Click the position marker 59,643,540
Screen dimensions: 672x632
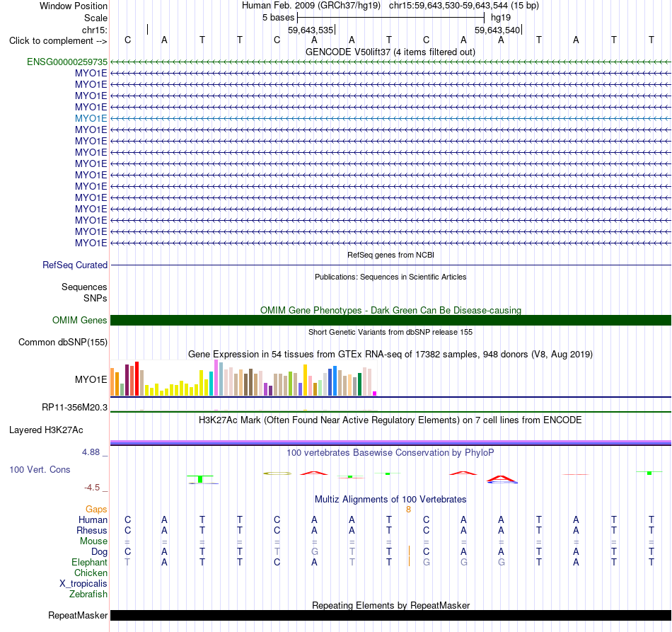pos(497,30)
